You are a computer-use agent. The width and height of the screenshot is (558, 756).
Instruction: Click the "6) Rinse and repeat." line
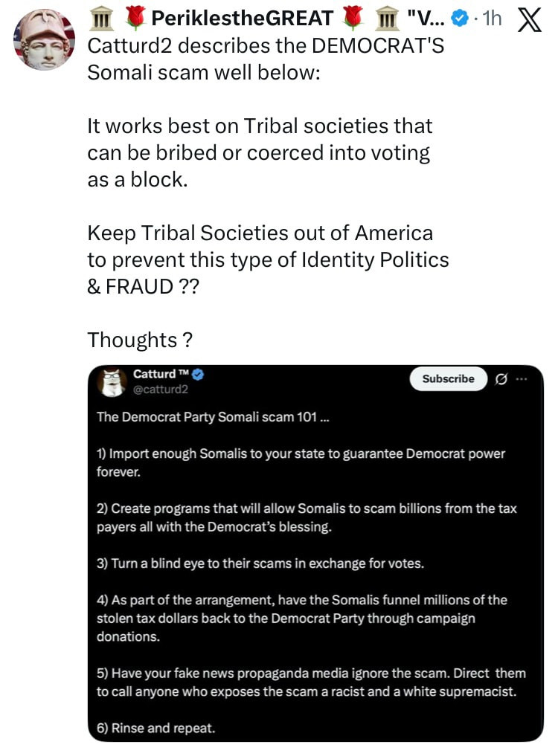pyautogui.click(x=156, y=728)
